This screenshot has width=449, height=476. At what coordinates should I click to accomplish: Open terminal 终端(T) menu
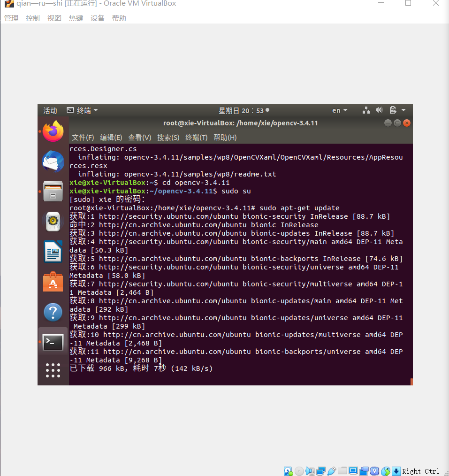[196, 138]
